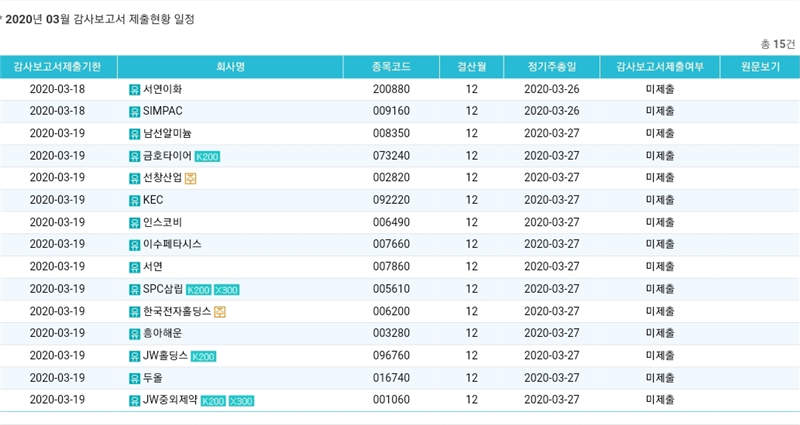Screen dimensions: 800x425
Task: Click the 원문보기 column header
Action: 760,67
